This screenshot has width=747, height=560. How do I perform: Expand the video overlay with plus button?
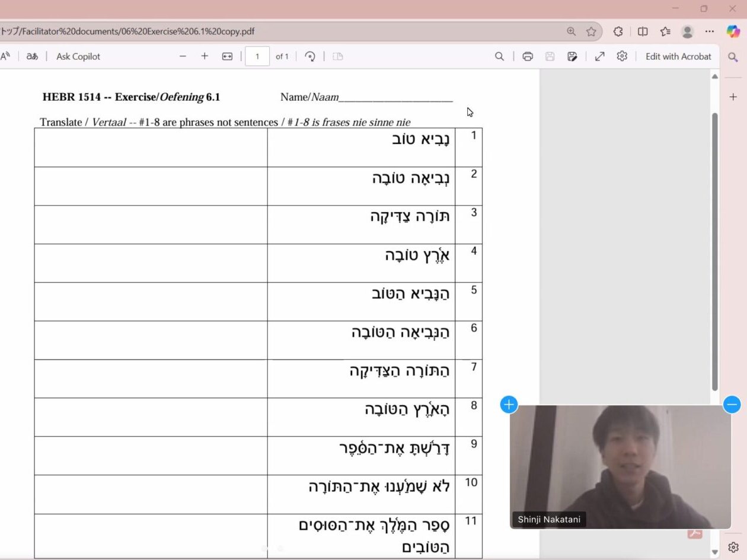point(509,405)
